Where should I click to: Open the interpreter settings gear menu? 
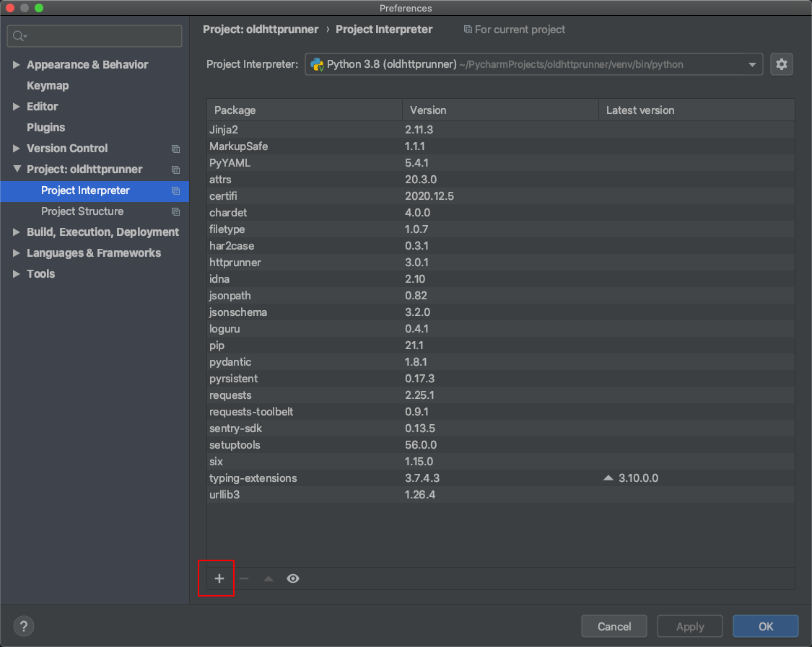click(x=781, y=64)
